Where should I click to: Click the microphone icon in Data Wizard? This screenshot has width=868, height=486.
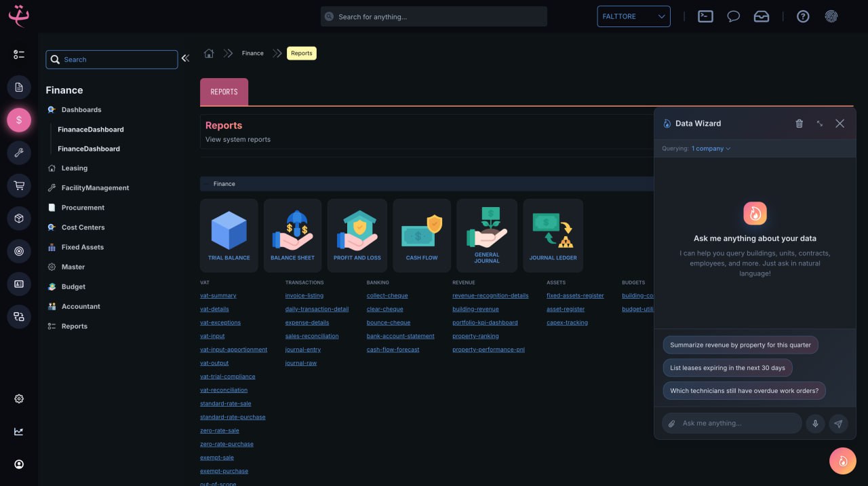(x=815, y=424)
